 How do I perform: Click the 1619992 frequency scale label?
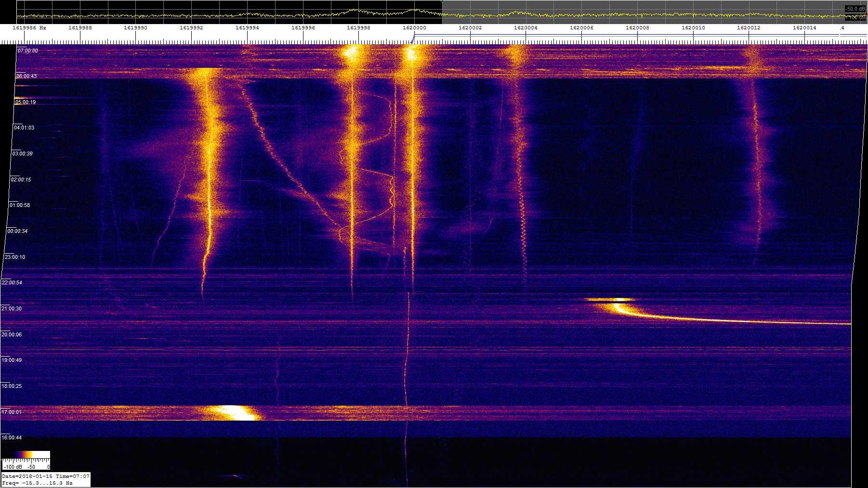coord(191,28)
